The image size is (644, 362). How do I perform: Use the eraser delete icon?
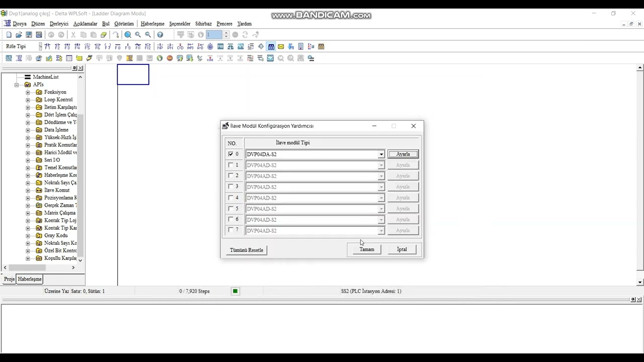click(x=103, y=35)
